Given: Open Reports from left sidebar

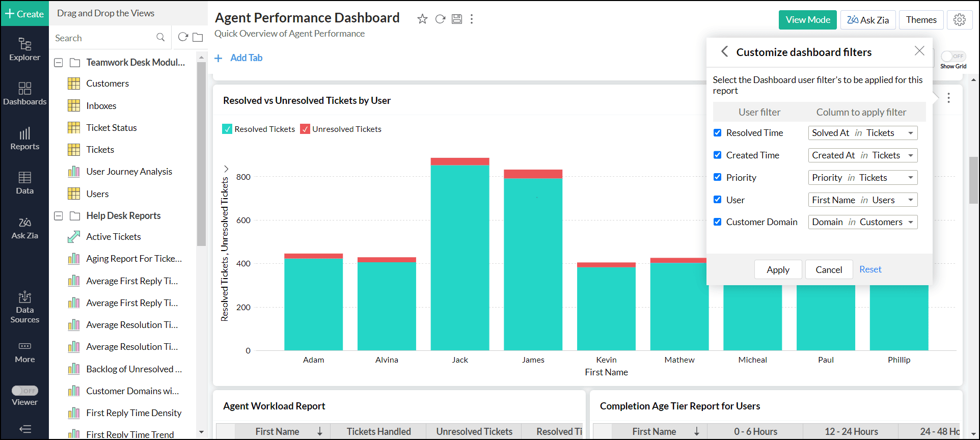Looking at the screenshot, I should point(24,139).
